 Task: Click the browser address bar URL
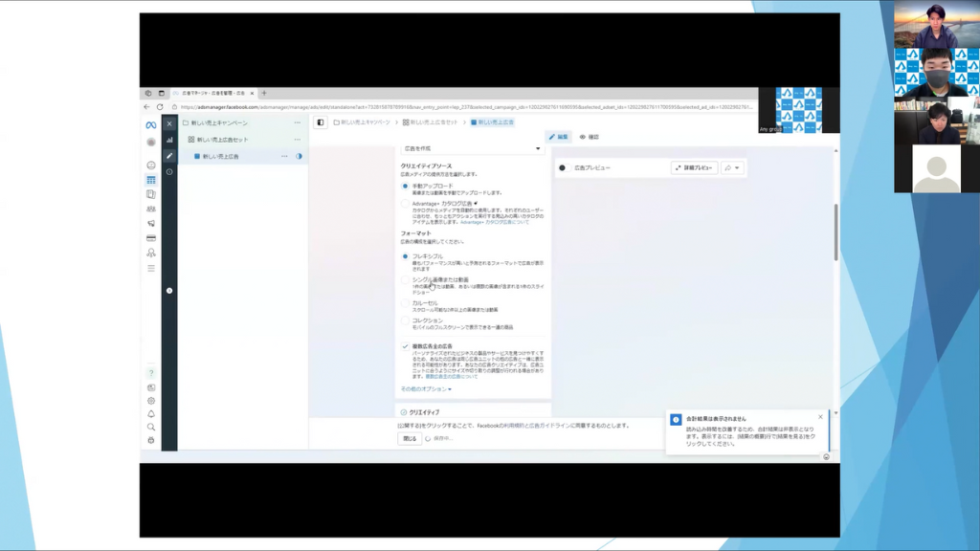[466, 107]
